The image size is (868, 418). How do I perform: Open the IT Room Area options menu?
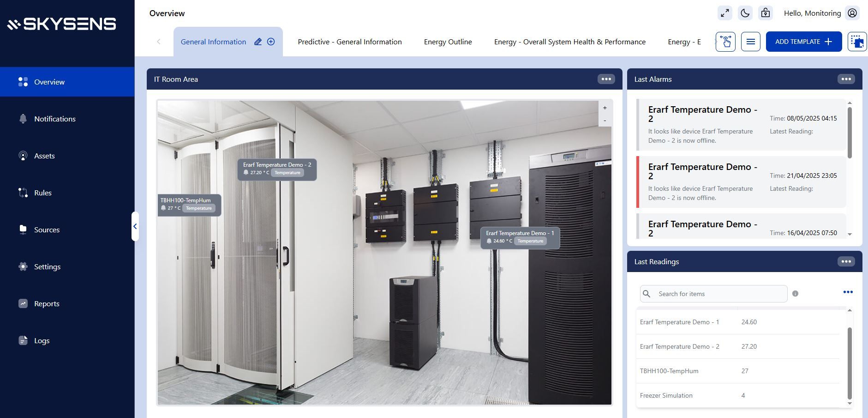(x=606, y=79)
